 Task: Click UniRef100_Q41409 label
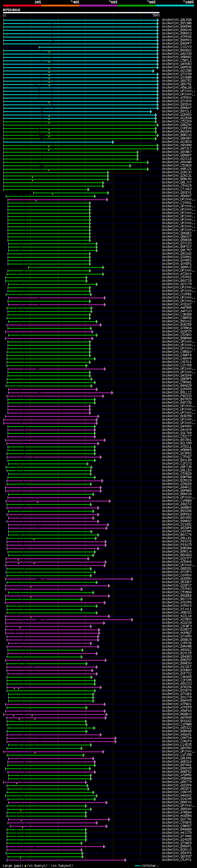(177, 430)
